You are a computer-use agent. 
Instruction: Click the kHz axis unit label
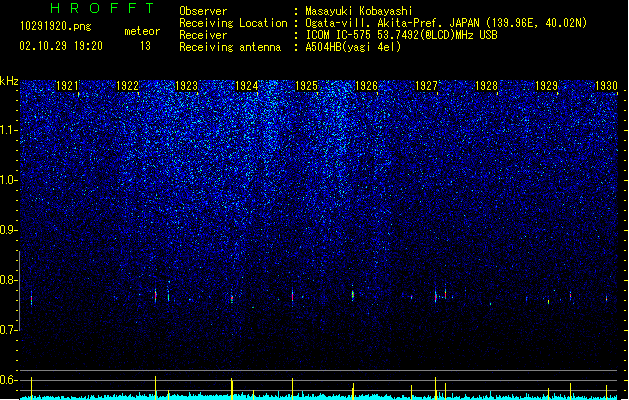click(x=9, y=81)
